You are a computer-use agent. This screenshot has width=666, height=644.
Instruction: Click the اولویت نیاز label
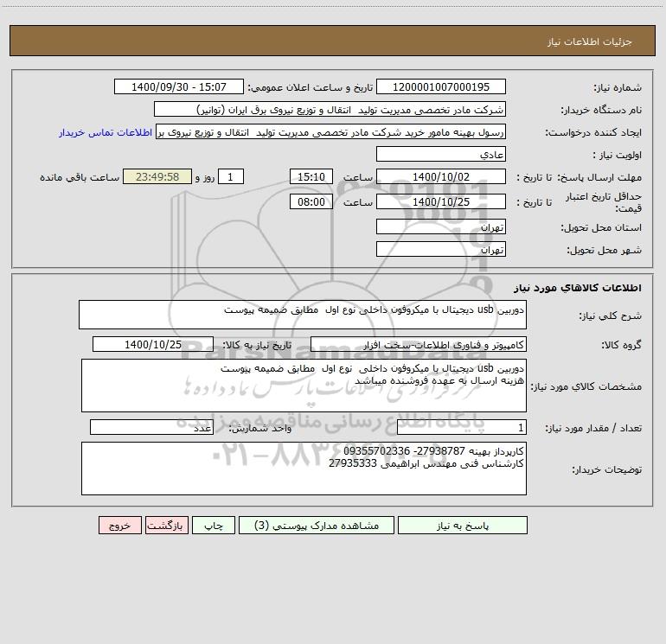click(618, 156)
